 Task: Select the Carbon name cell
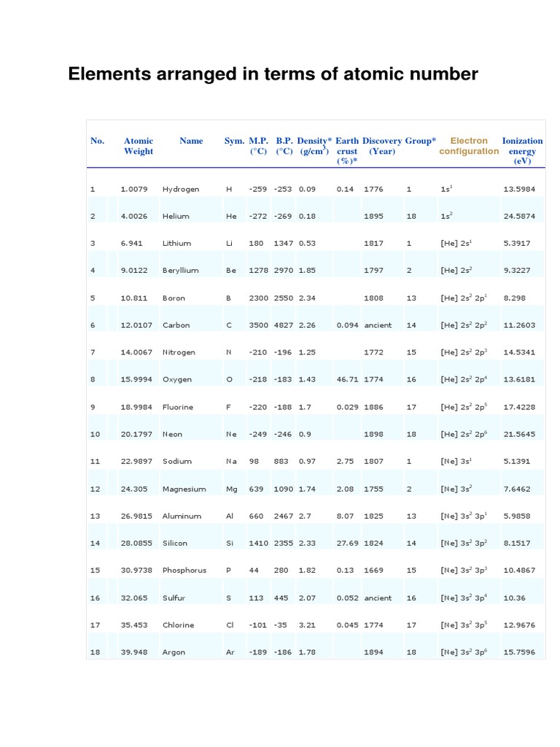176,325
